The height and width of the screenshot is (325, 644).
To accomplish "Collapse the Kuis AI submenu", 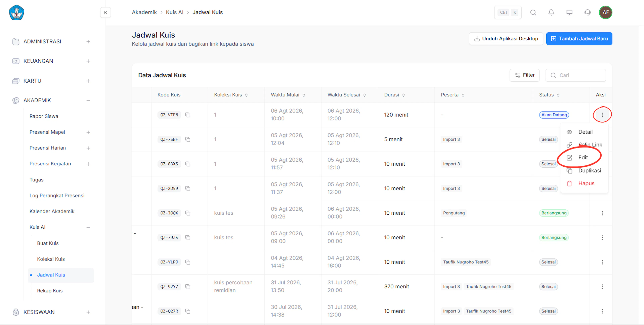I will pyautogui.click(x=88, y=227).
